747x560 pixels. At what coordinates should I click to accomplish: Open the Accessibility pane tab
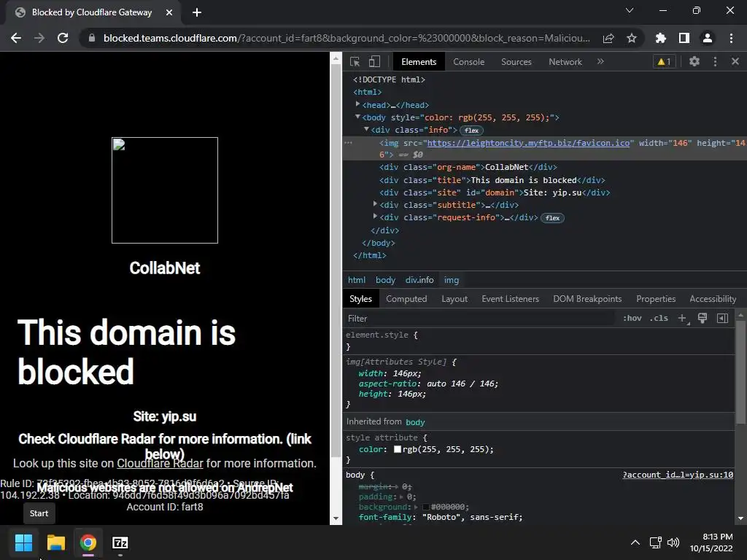pyautogui.click(x=713, y=299)
